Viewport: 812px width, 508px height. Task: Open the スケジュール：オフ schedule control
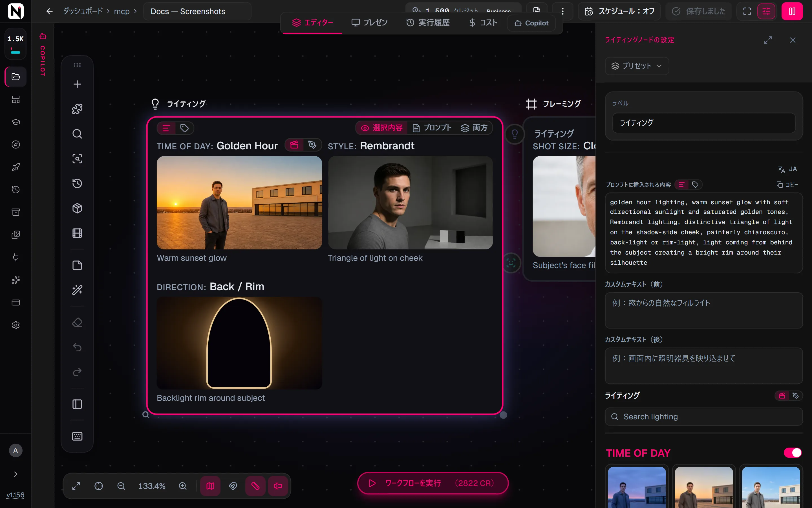pos(619,11)
